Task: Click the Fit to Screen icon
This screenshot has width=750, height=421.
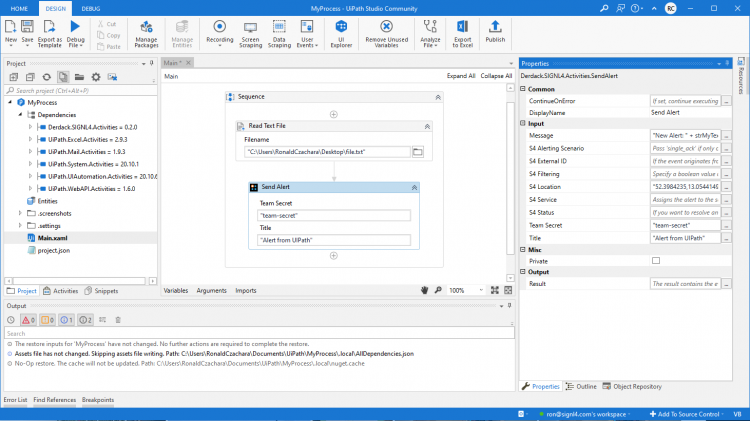Action: click(x=495, y=290)
